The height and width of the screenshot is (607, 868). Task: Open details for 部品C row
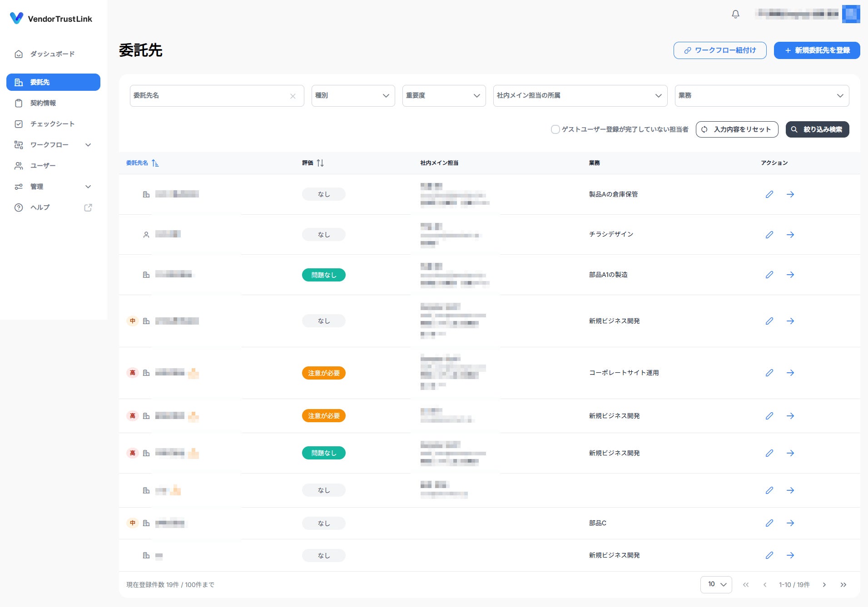790,523
